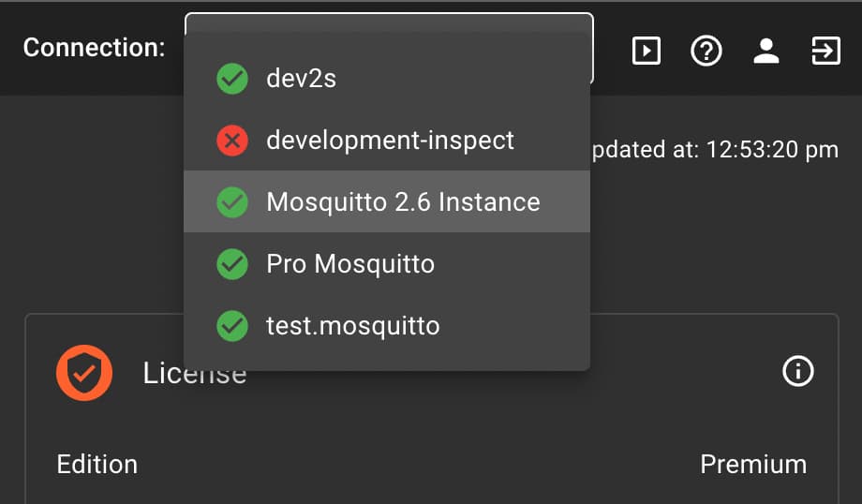
Task: Open the help question mark icon
Action: coord(706,51)
